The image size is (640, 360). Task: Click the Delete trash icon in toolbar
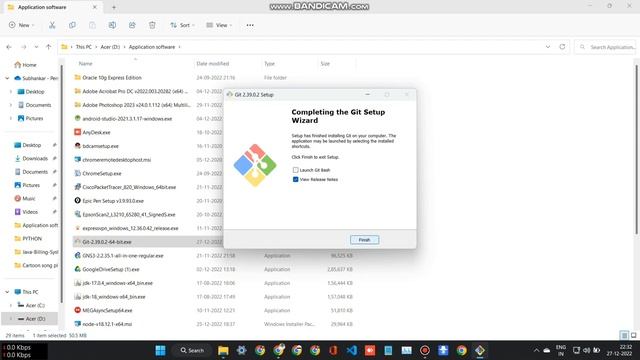click(x=152, y=25)
